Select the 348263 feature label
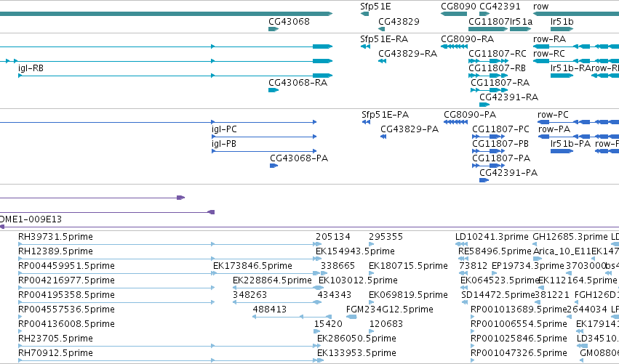Screen dimensions: 619x364 (x=250, y=296)
